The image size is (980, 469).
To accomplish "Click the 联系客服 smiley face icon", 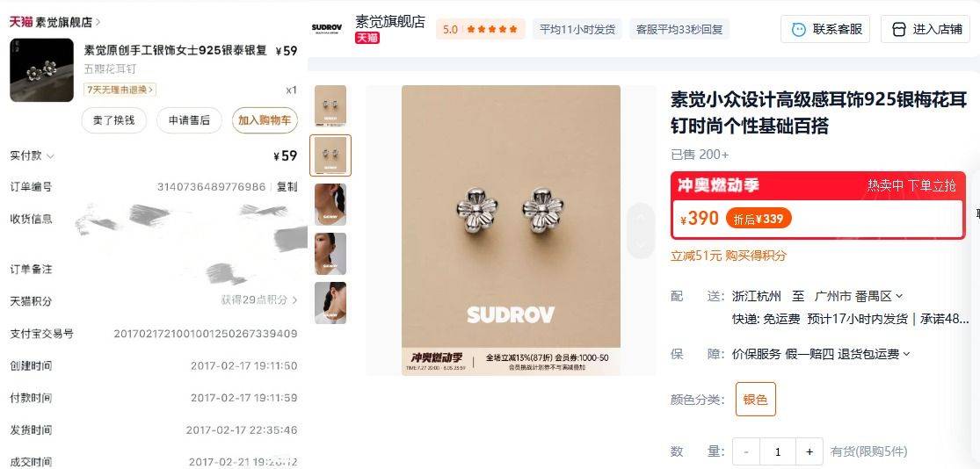I will point(798,29).
